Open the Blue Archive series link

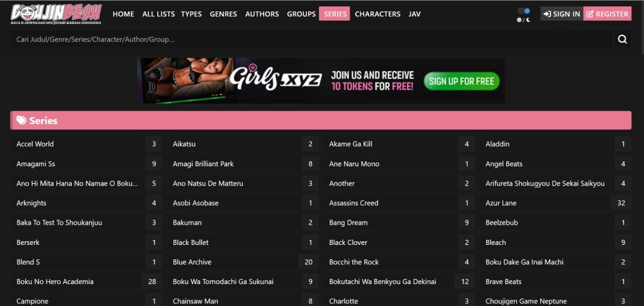192,262
